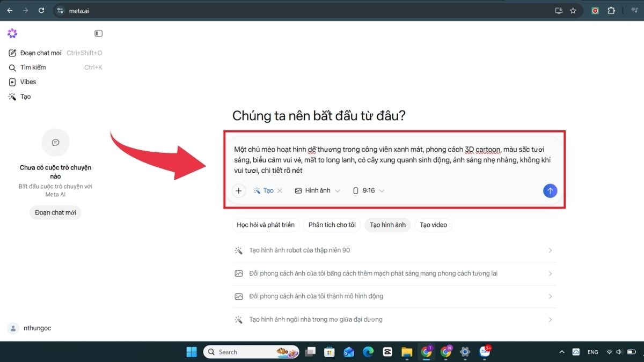
Task: Toggle the ENG language indicator in taskbar
Action: coord(592,352)
